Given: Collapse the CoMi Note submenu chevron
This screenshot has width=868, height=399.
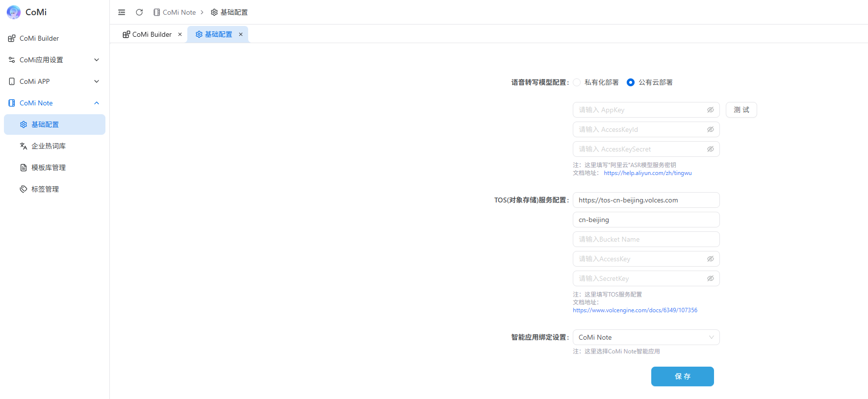Looking at the screenshot, I should pyautogui.click(x=97, y=103).
